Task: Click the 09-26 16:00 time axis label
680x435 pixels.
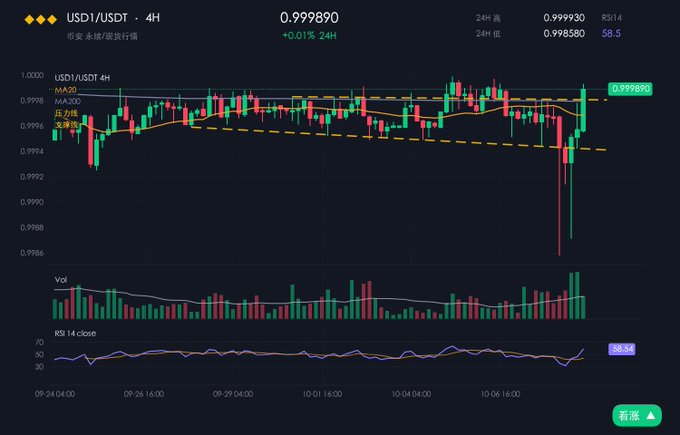Action: (x=144, y=394)
